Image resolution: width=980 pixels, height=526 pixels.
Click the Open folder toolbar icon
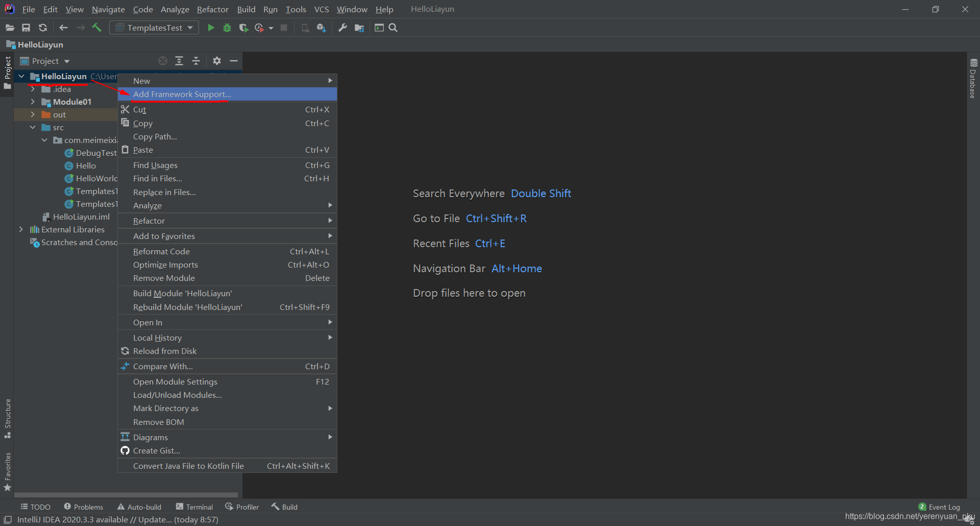(x=10, y=28)
